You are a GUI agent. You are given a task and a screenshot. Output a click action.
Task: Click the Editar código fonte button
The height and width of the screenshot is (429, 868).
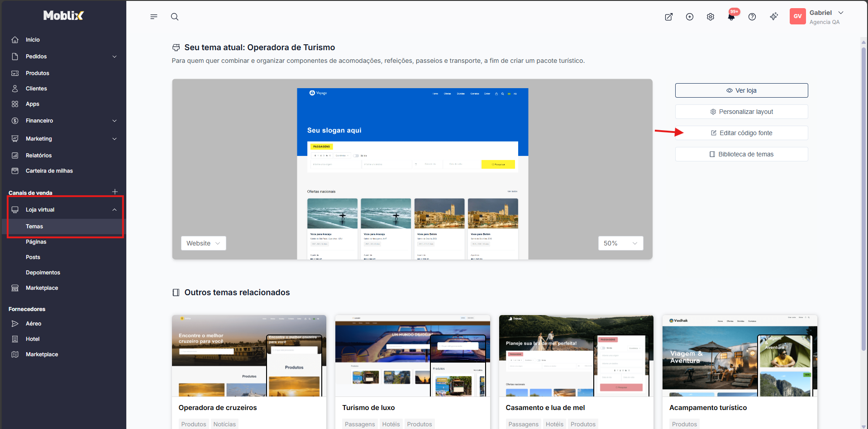[x=741, y=132]
